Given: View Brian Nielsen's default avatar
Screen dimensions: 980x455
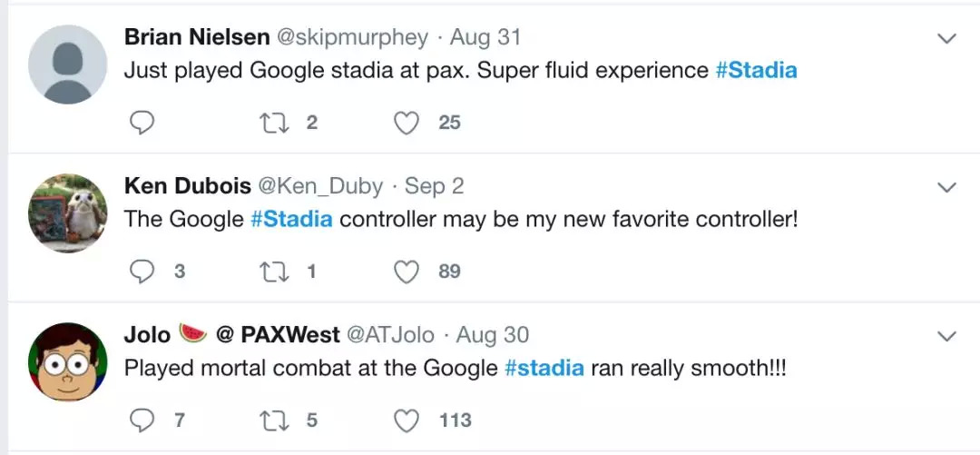Looking at the screenshot, I should [x=68, y=64].
